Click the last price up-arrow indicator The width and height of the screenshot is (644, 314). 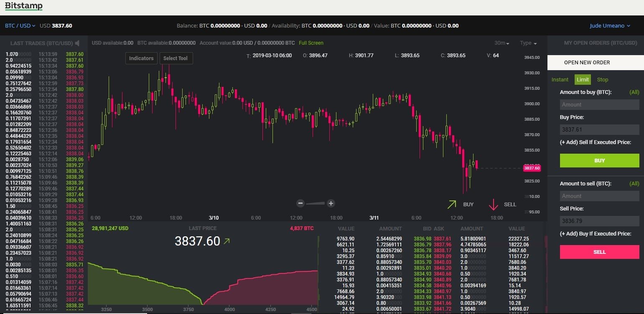tap(227, 241)
